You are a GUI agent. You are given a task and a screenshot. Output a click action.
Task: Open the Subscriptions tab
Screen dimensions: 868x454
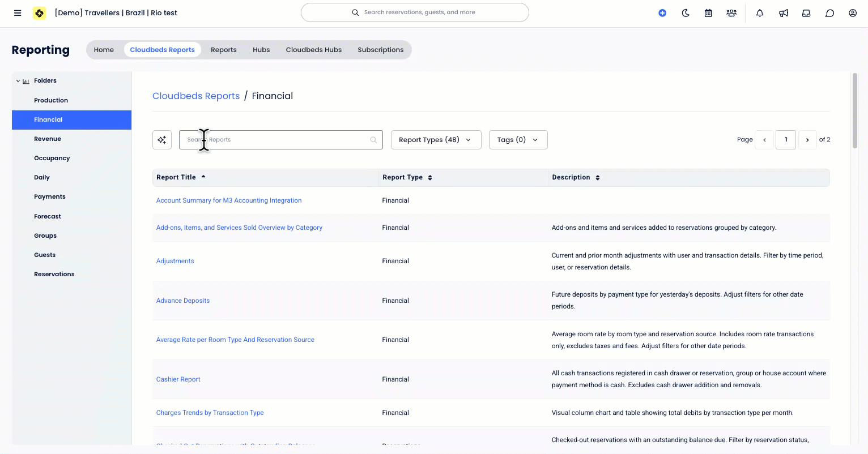380,49
